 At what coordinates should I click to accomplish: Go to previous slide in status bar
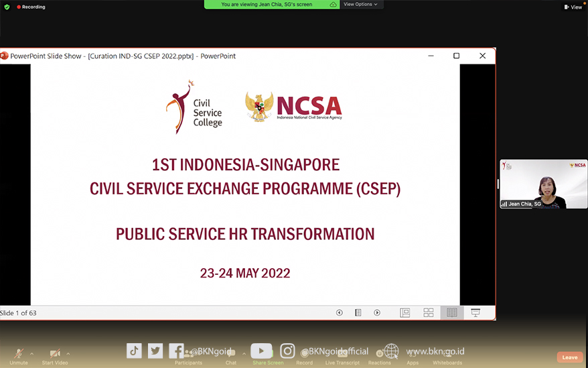click(x=340, y=312)
